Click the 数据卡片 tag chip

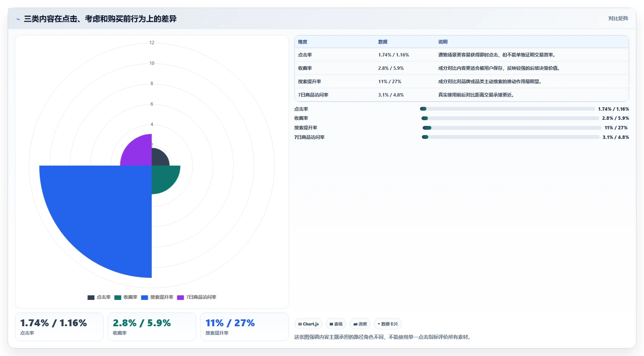(388, 324)
